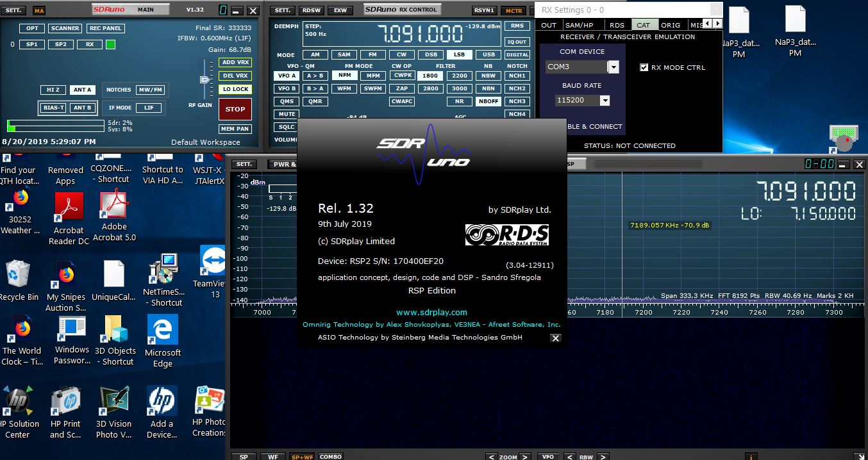Click the RBW increase arrow

[603, 457]
